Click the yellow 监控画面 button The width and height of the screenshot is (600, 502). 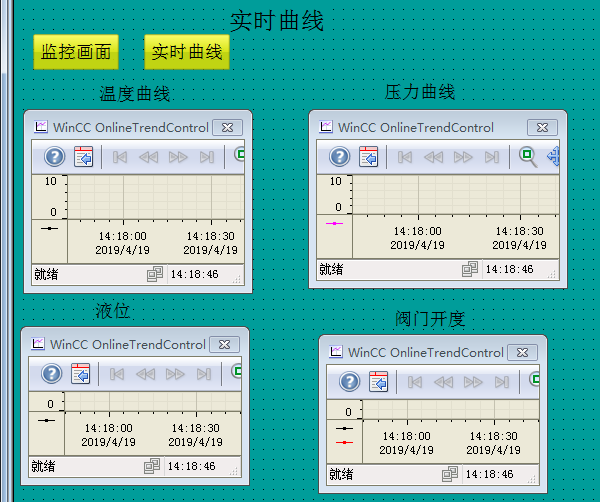76,52
